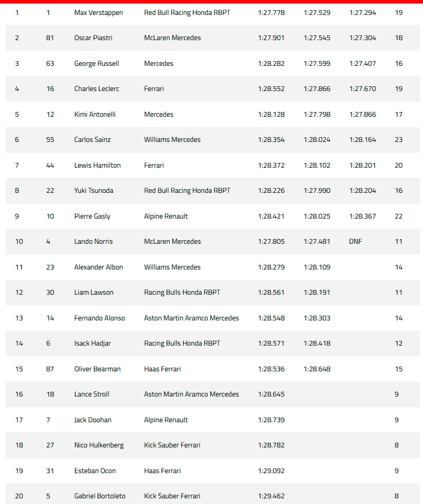Open Yuki Tsunoda's entry

(x=94, y=191)
